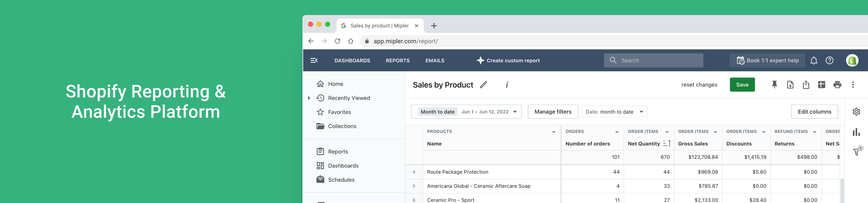Click Book 1:1 expert help
Image resolution: width=868 pixels, height=203 pixels.
pyautogui.click(x=767, y=61)
